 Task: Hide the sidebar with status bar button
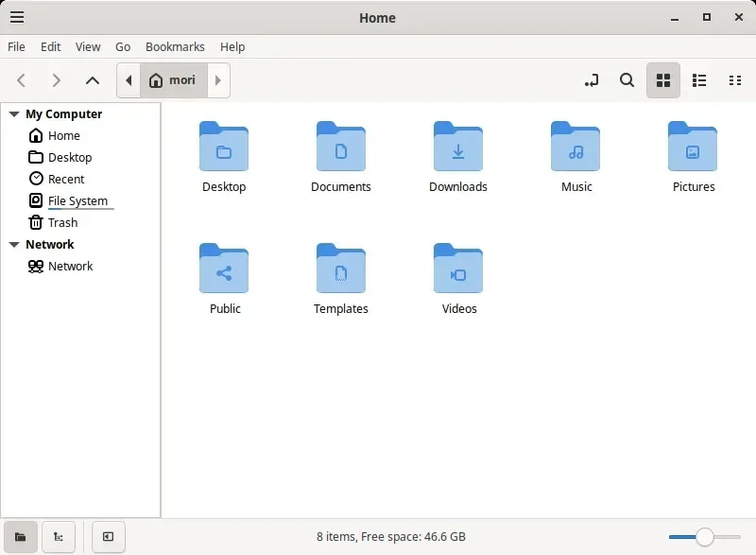(x=108, y=537)
